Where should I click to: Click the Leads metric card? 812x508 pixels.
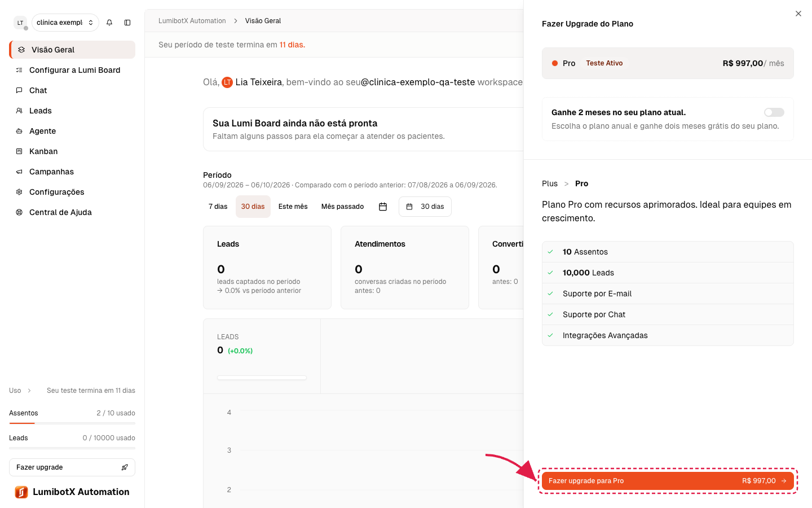point(267,268)
